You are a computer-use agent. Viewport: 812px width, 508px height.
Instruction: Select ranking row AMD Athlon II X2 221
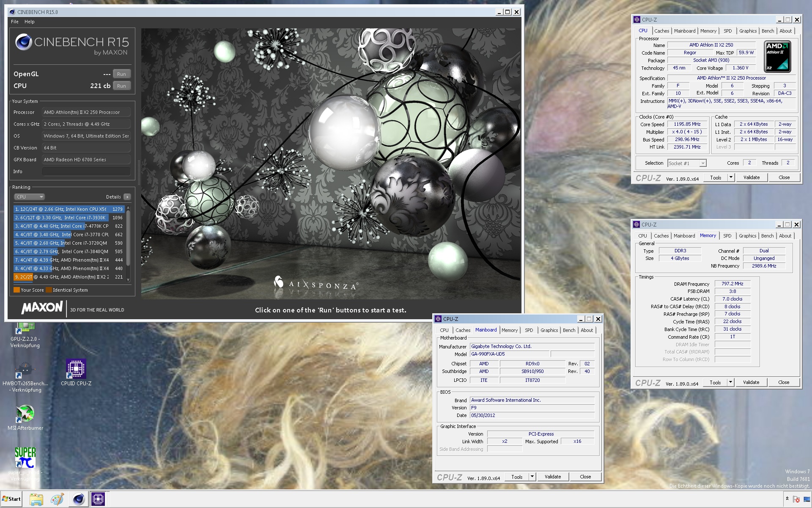(69, 277)
